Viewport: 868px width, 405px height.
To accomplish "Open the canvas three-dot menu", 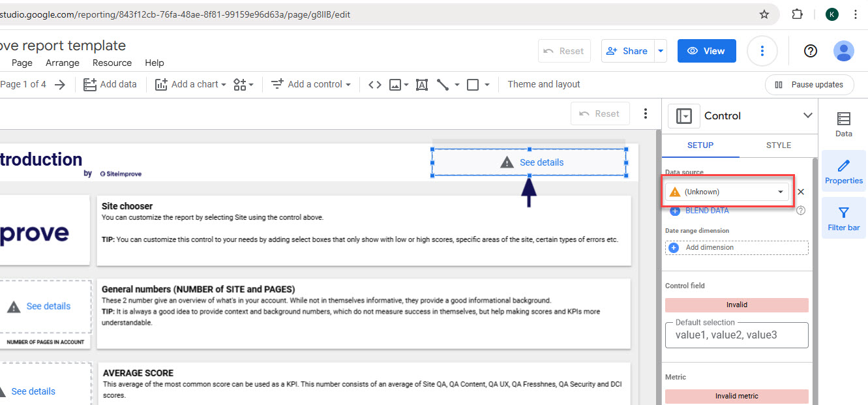I will (x=646, y=113).
